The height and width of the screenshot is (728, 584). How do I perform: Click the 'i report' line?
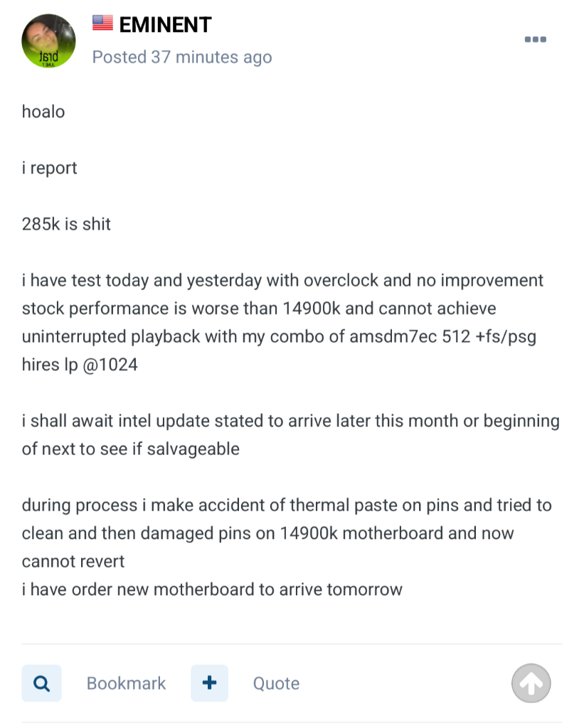tap(49, 168)
